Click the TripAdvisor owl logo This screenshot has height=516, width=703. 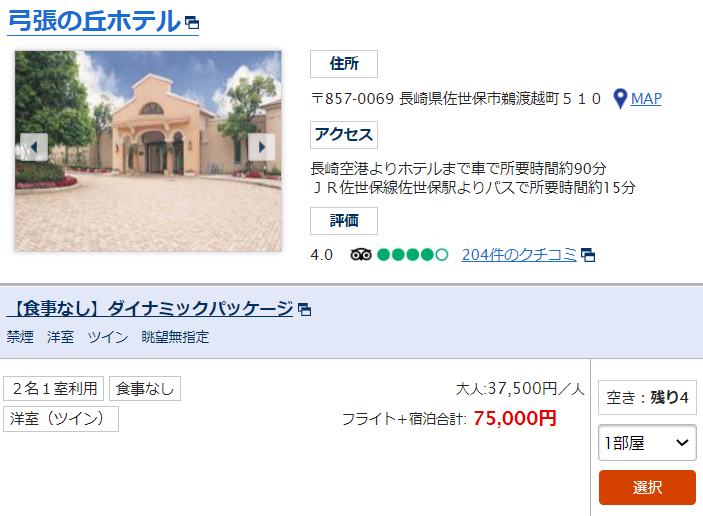point(361,255)
